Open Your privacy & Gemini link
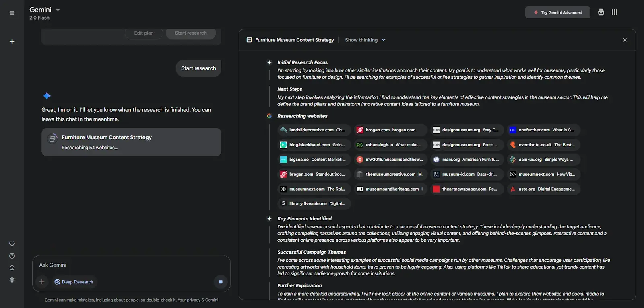Screen dimensions: 644x308 [x=198, y=300]
